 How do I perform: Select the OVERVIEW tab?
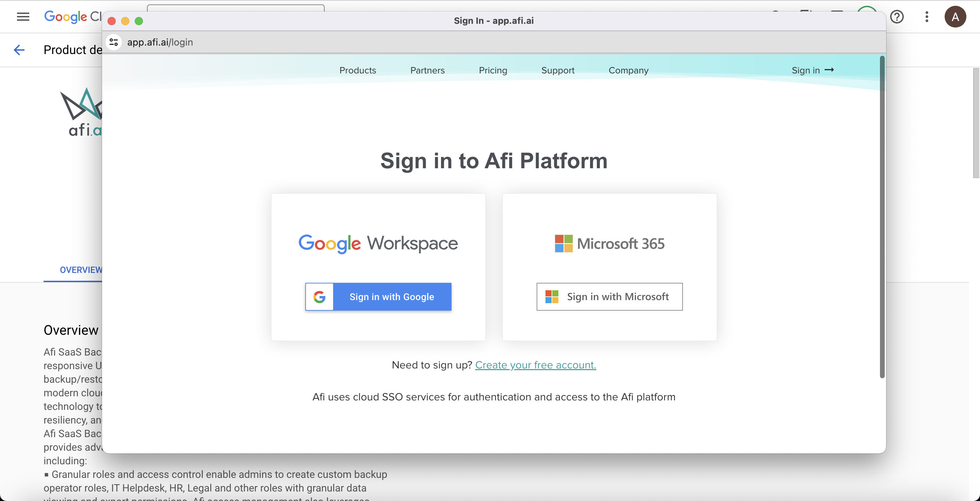[80, 270]
